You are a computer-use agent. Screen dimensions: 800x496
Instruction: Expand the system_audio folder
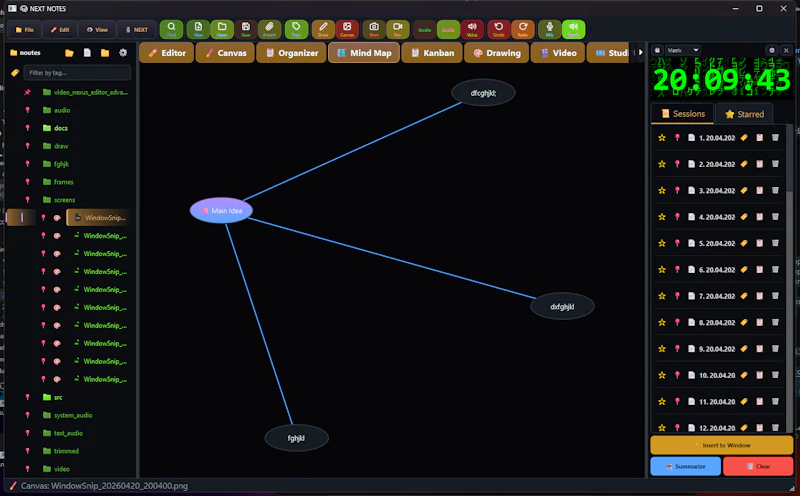coord(68,415)
